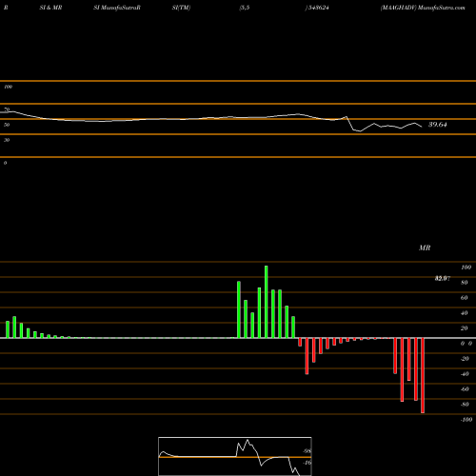The width and height of the screenshot is (476, 476).
Task: Click the 'SI(TM)' header text
Action: pyautogui.click(x=181, y=8)
